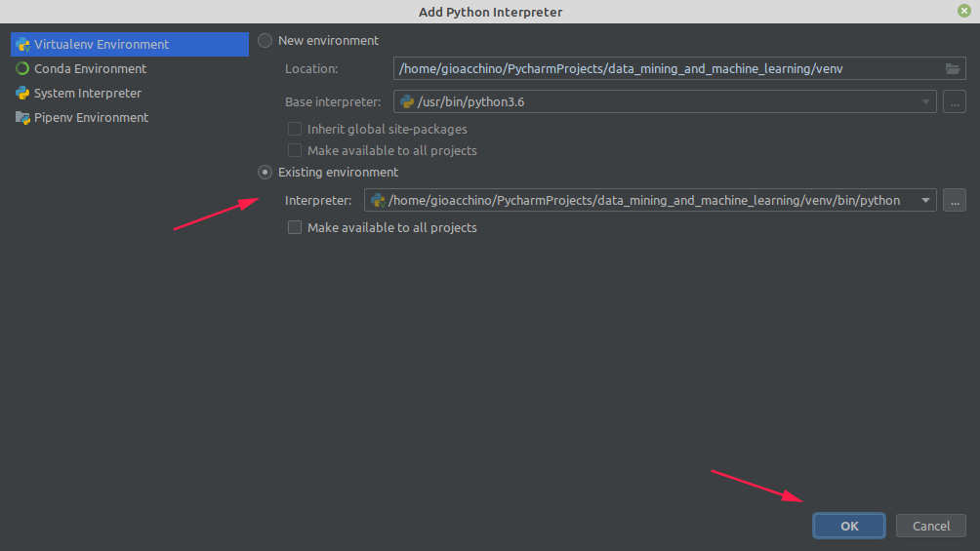The height and width of the screenshot is (551, 980).
Task: Click the 'Interpreter:' label
Action: coord(318,201)
